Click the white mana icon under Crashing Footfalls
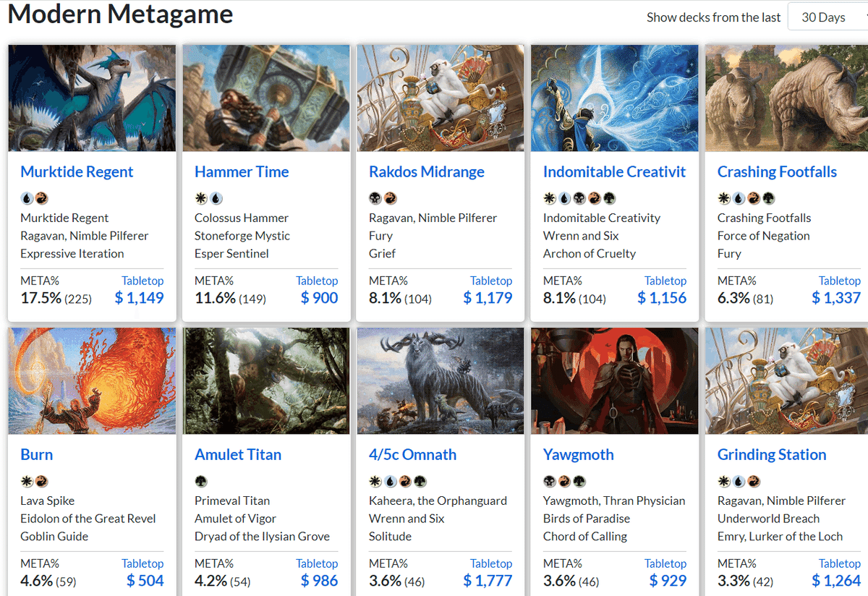The height and width of the screenshot is (596, 868). coord(723,198)
